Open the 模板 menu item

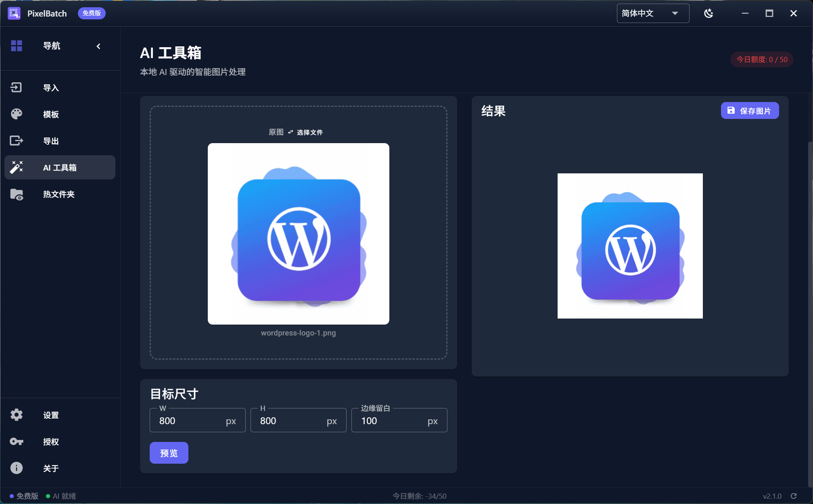(x=60, y=114)
